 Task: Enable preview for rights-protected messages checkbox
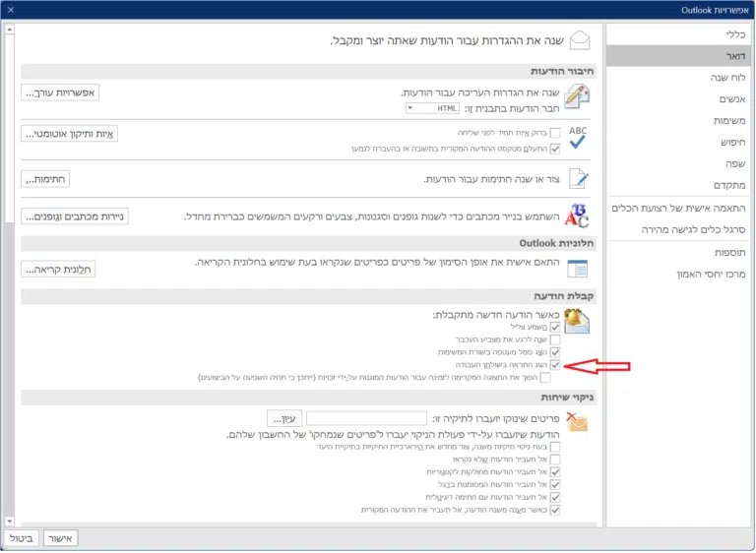(x=545, y=378)
